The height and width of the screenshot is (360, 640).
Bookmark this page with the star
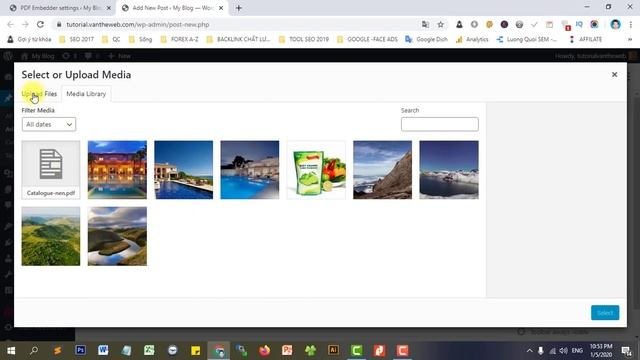[x=440, y=24]
